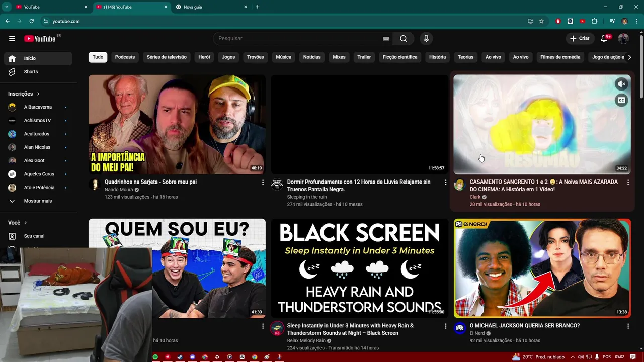Image resolution: width=644 pixels, height=362 pixels.
Task: Open the YouTube hamburger guide menu
Action: coord(12,39)
